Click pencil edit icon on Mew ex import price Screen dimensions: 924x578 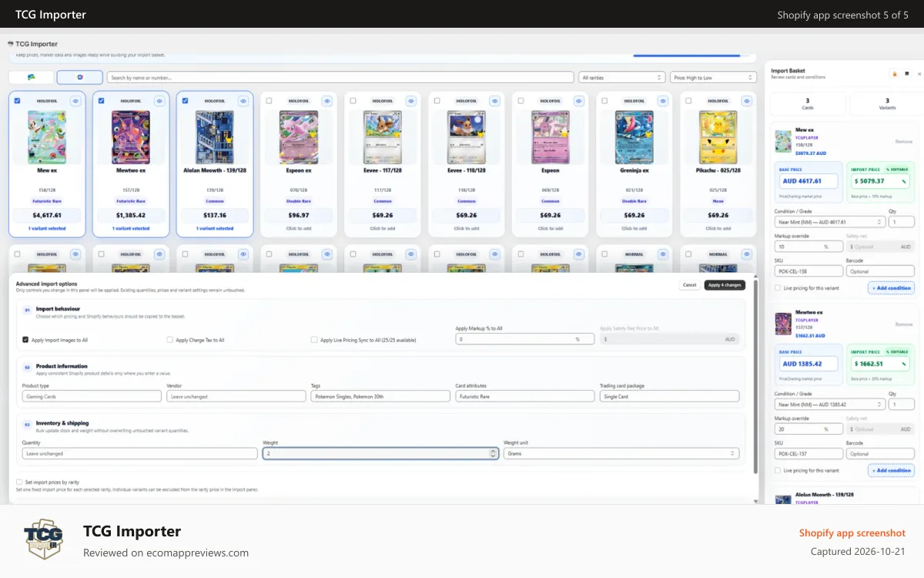pos(904,181)
